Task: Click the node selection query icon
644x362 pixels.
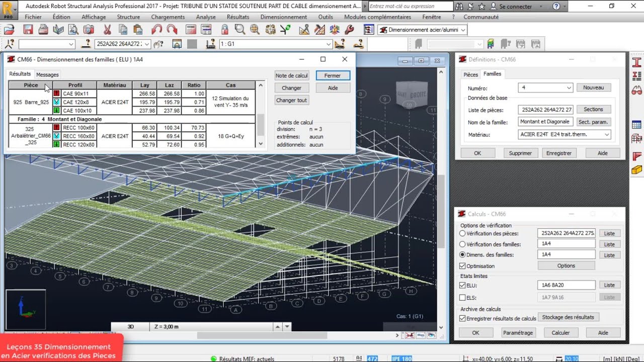Action: point(10,44)
